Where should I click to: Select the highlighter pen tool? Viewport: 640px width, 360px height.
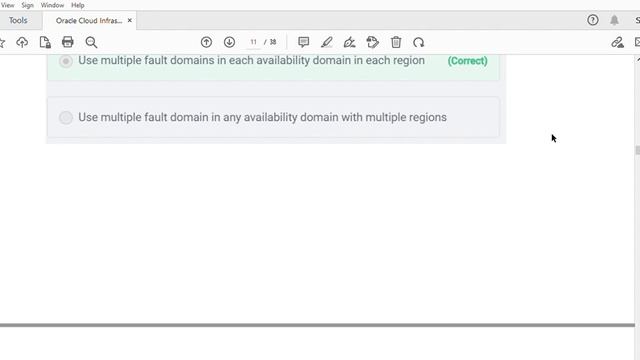327,42
